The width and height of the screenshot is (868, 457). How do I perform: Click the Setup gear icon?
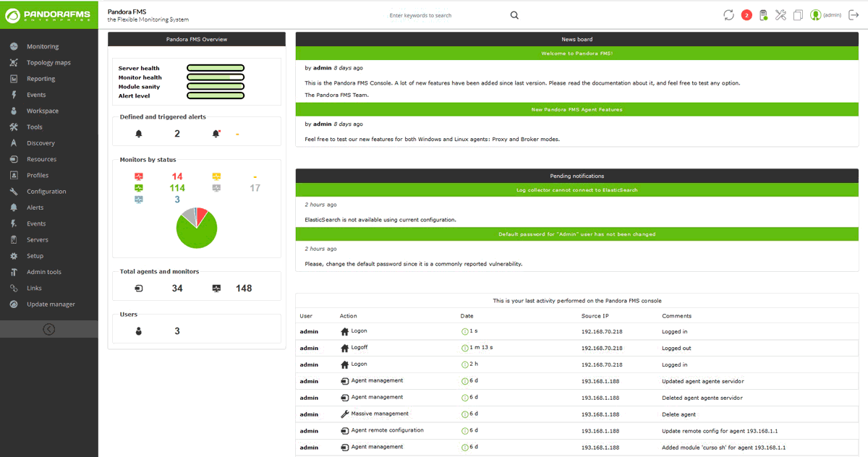pyautogui.click(x=14, y=256)
